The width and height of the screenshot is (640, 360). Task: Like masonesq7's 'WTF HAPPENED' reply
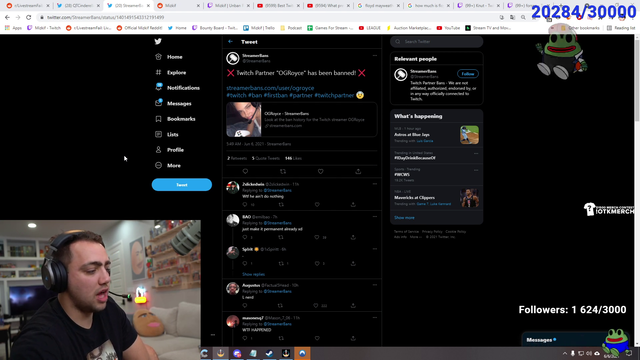pyautogui.click(x=317, y=338)
